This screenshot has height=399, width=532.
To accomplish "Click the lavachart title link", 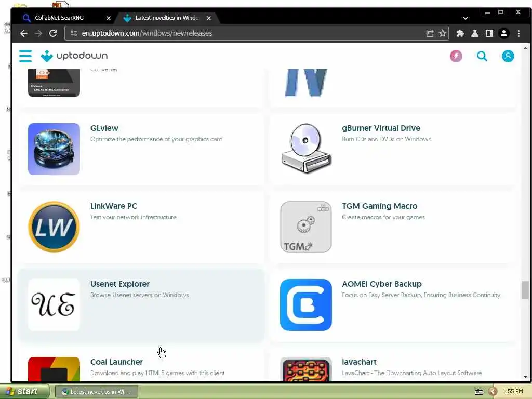I will point(360,362).
